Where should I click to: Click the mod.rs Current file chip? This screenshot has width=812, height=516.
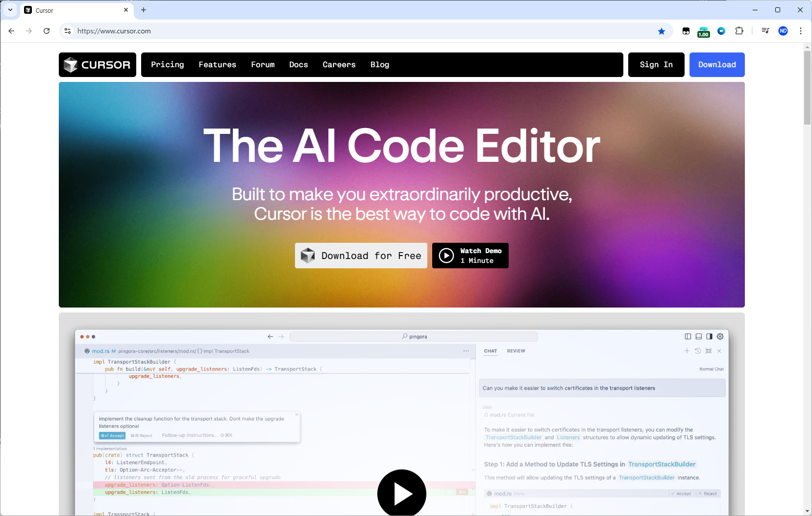[509, 415]
